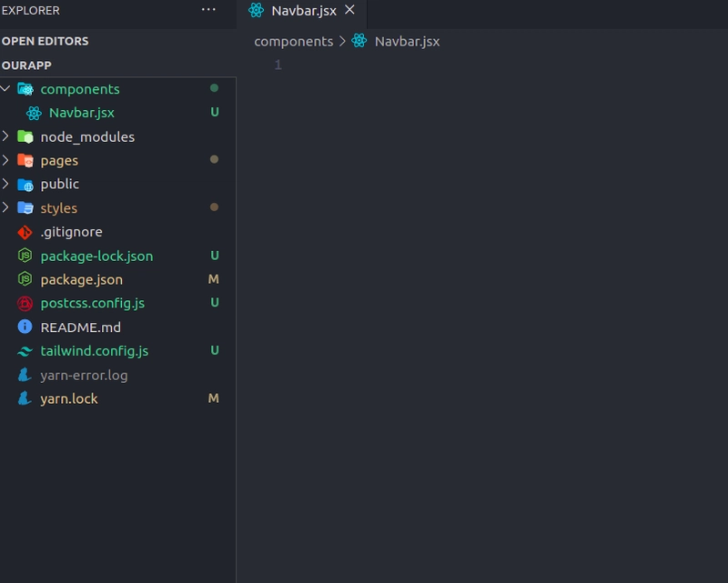Close the Navbar.jsx tab
Image resolution: width=728 pixels, height=583 pixels.
click(x=349, y=10)
